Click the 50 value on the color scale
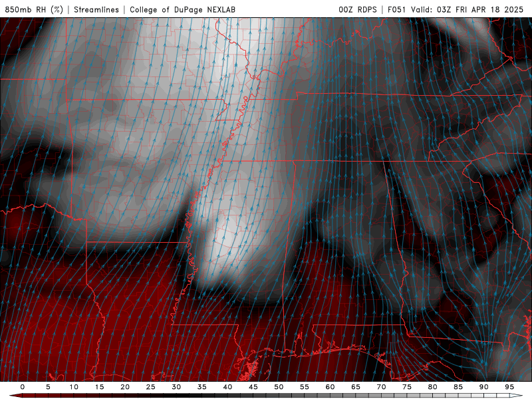The height and width of the screenshot is (399, 532). 279,387
